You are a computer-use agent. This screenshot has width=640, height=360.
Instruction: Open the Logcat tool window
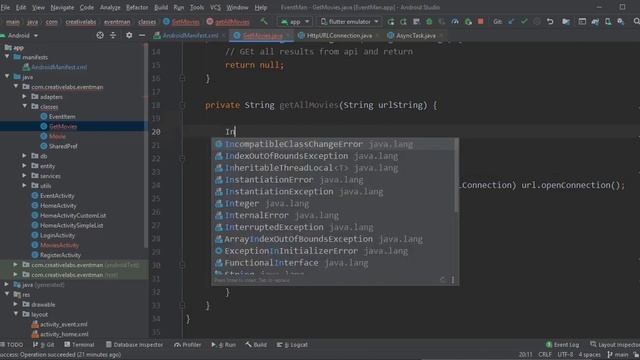point(292,345)
